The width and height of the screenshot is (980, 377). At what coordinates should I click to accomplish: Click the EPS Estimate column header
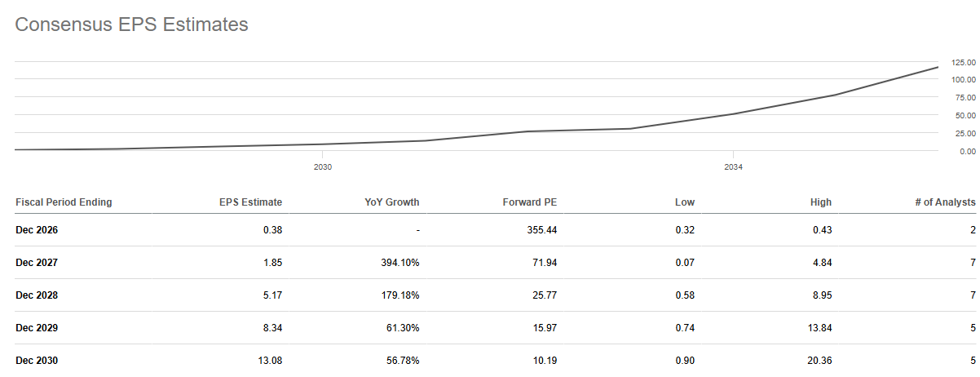249,202
